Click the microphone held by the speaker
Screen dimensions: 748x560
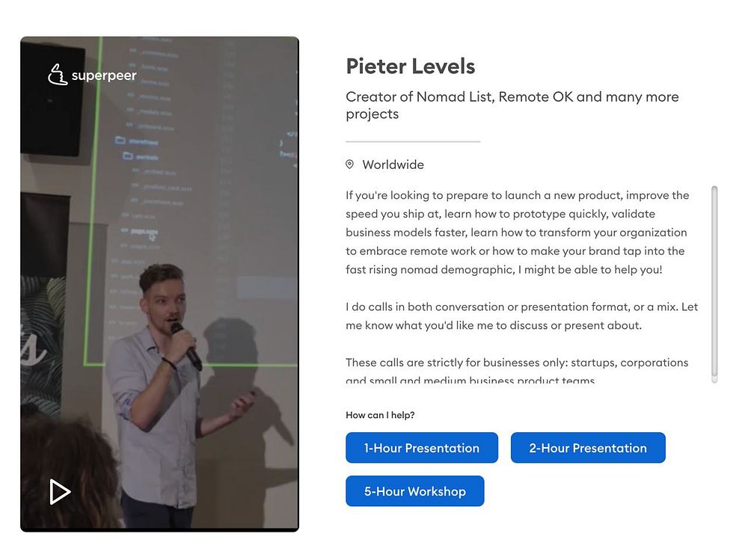[186, 346]
